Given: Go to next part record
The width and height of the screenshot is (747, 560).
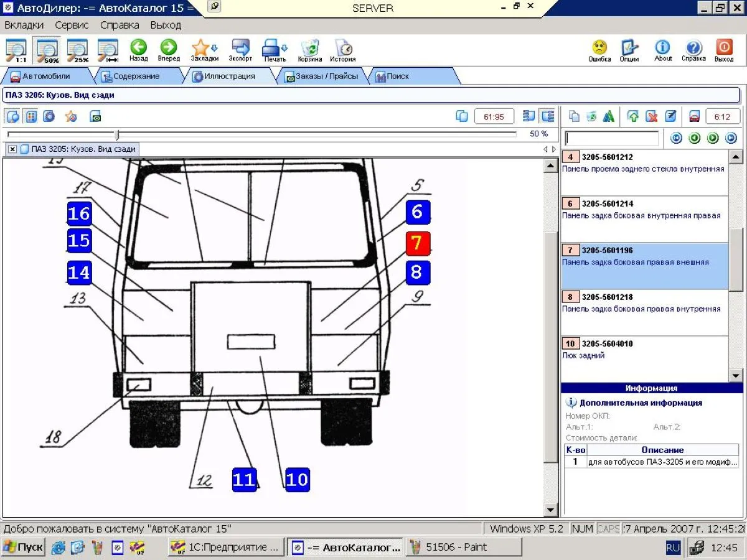Looking at the screenshot, I should (x=713, y=138).
